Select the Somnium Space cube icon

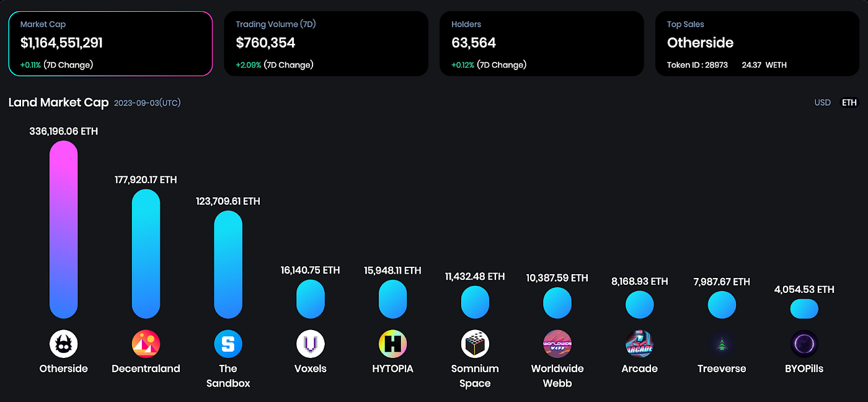(475, 344)
